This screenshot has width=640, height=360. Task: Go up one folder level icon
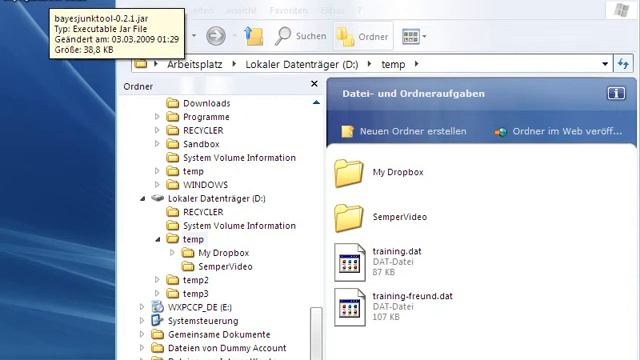254,36
